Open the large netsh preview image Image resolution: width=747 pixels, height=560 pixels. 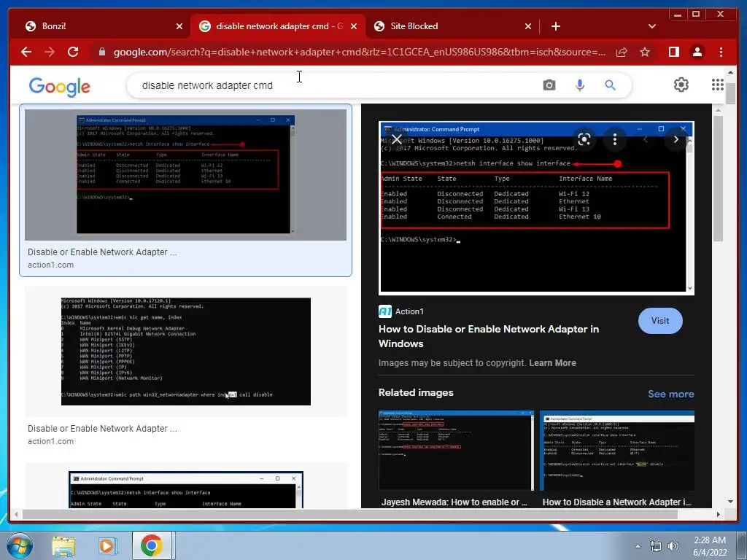536,208
